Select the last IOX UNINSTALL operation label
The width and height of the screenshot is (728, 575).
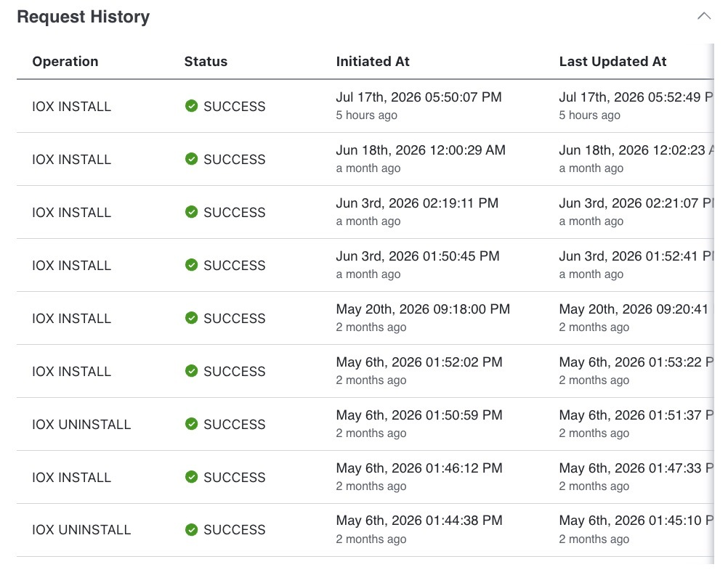[81, 529]
